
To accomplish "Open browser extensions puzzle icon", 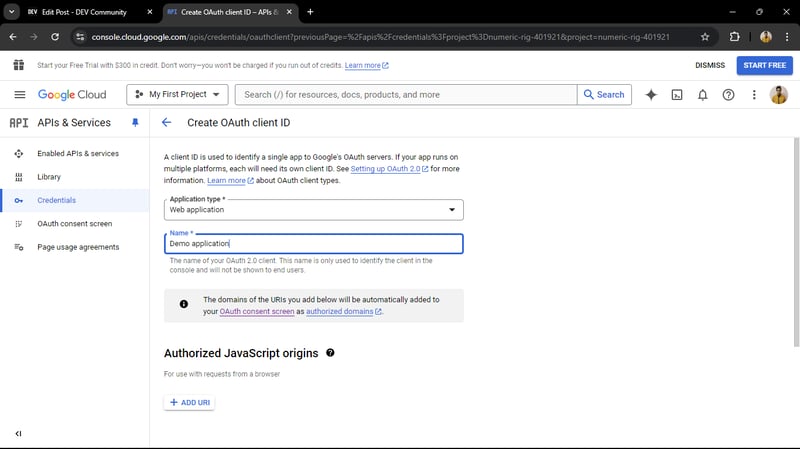I will [x=734, y=37].
